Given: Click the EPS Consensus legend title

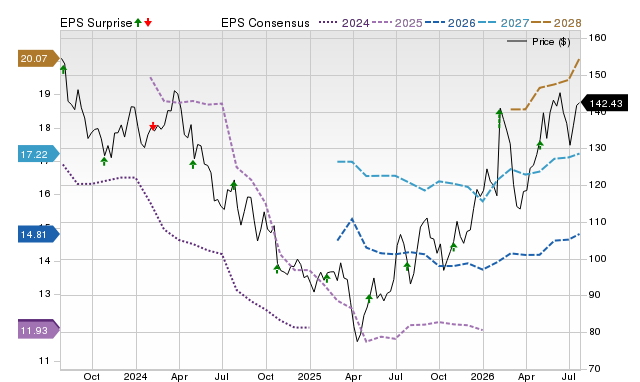Looking at the screenshot, I should click(265, 23).
